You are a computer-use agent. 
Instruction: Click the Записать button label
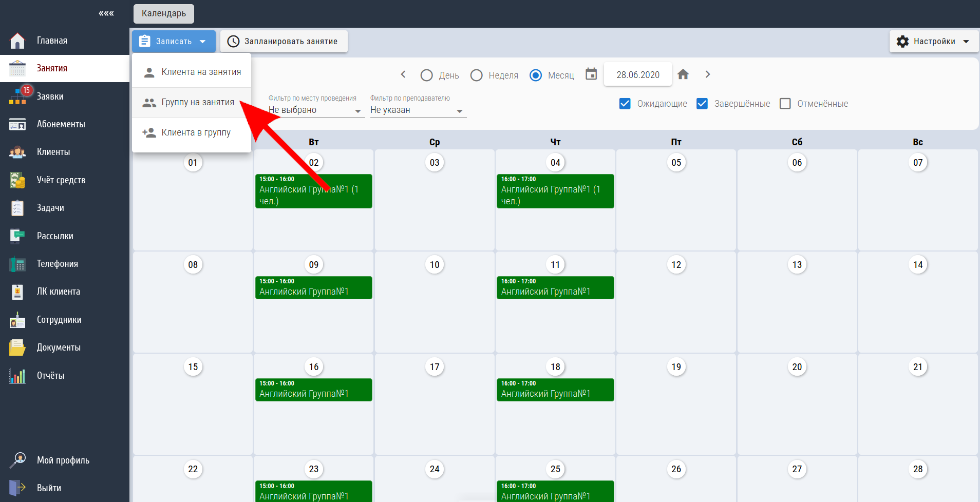pos(174,42)
